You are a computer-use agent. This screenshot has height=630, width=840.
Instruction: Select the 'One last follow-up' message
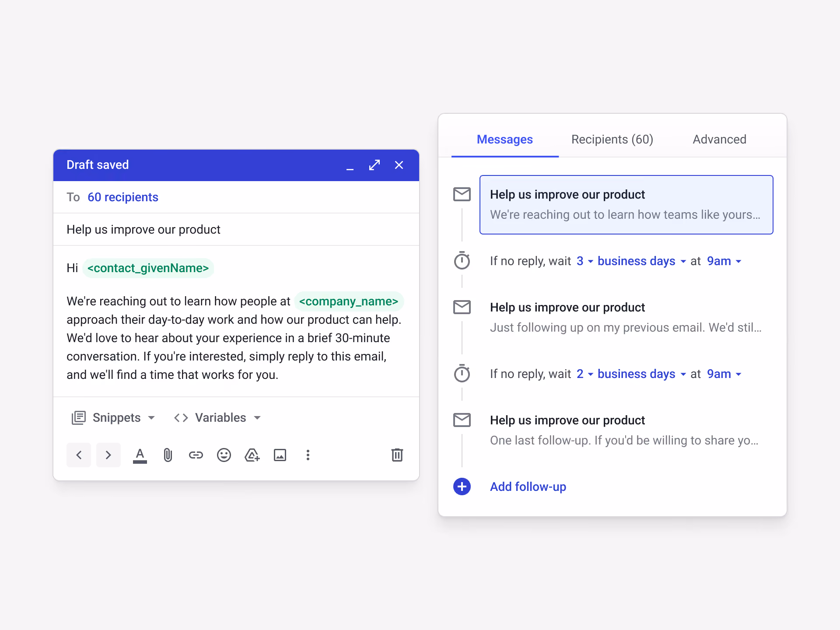(626, 430)
